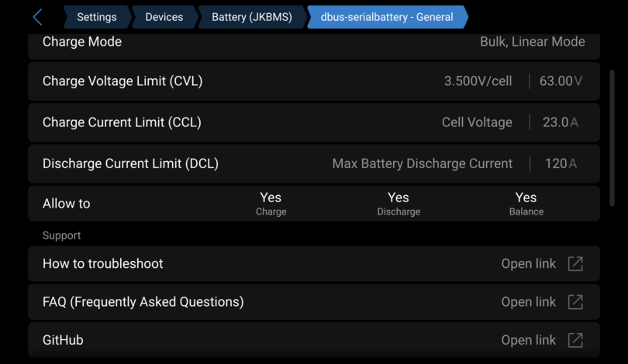Navigate to Settings breadcrumb
Image resolution: width=628 pixels, height=364 pixels.
97,17
